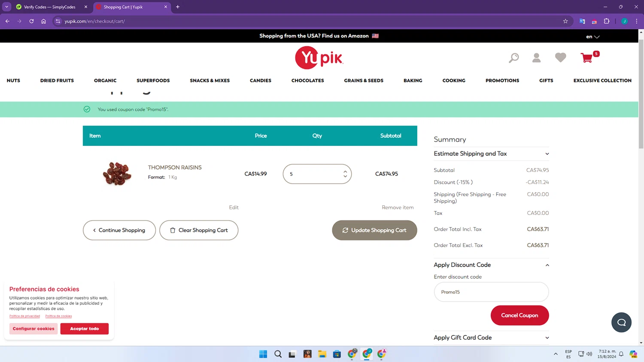
Task: Open tab search dropdown arrow
Action: coord(6,7)
